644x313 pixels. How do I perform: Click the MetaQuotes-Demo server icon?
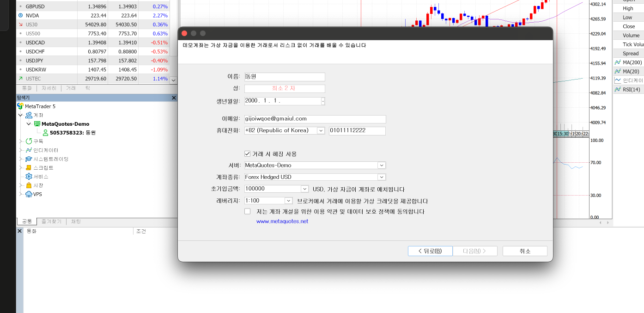(37, 124)
